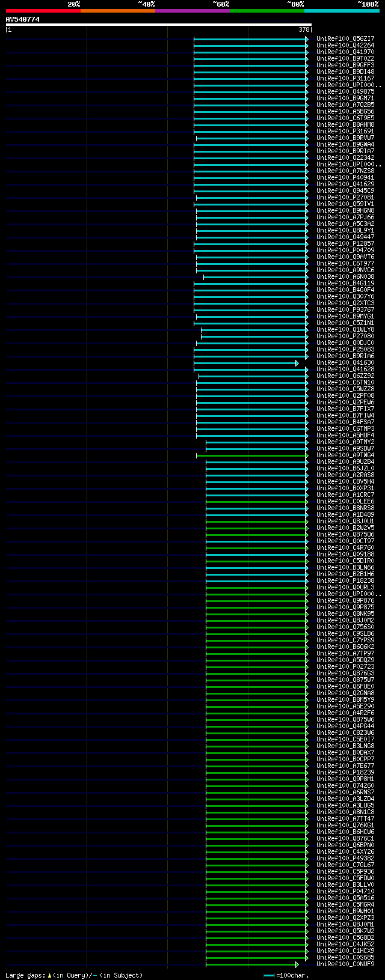Select the UniRef100_Q6FUE0 label

[x=345, y=686]
